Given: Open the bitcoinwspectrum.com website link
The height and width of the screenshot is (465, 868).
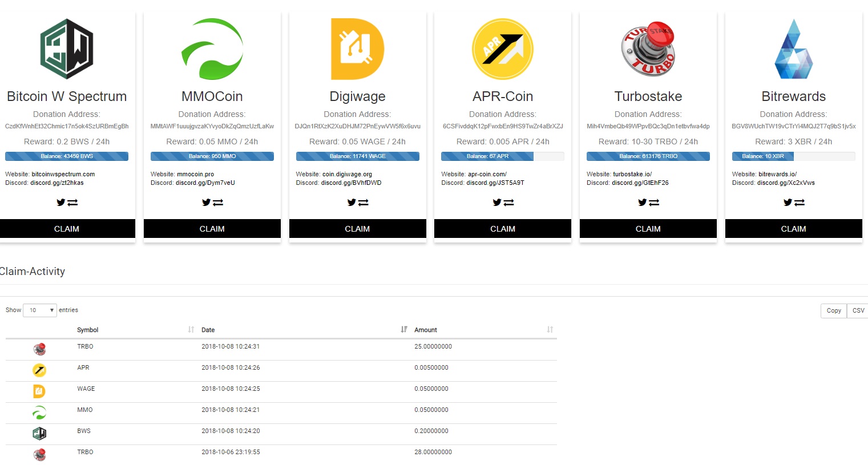Looking at the screenshot, I should pos(63,175).
